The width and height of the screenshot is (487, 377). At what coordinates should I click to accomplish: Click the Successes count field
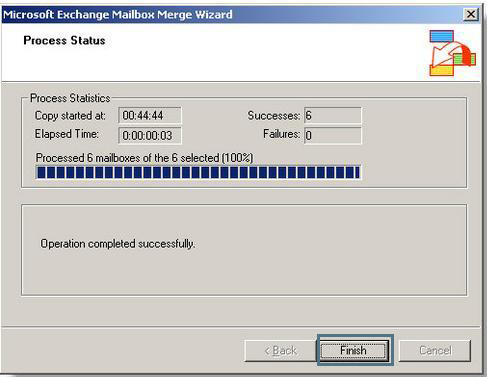coord(333,116)
